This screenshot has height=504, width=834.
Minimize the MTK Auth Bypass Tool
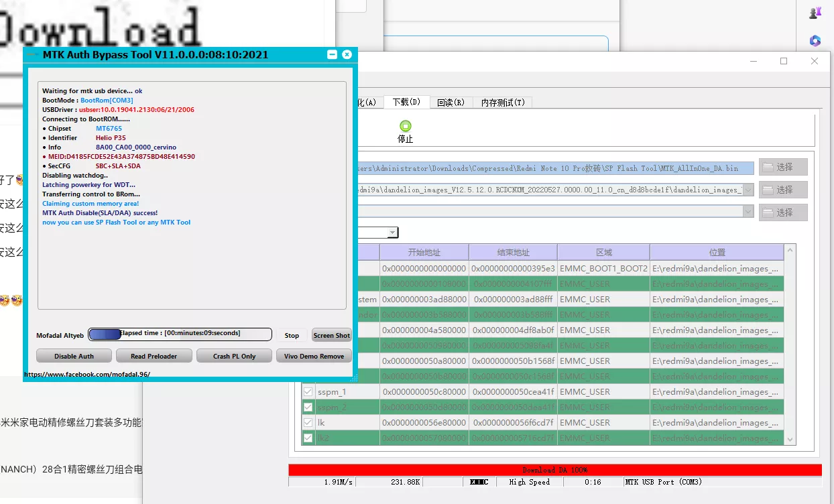332,54
